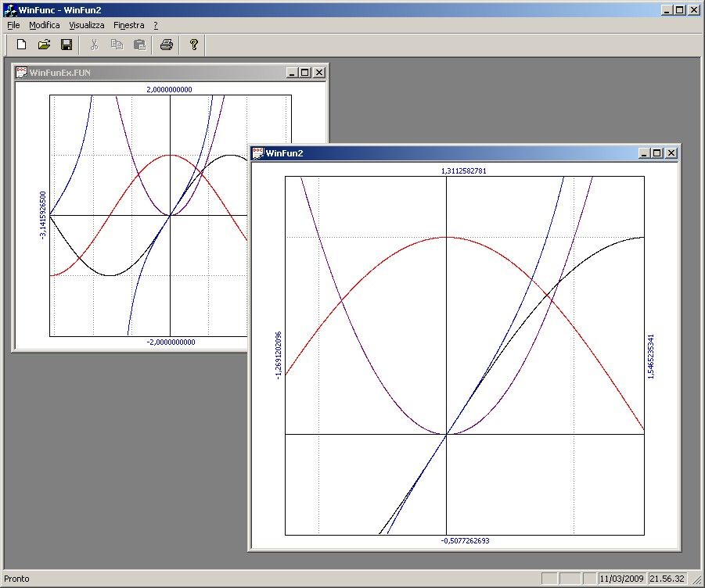Click the WinFunc application icon in the title bar
Viewport: 705px width, 588px height.
[10, 10]
